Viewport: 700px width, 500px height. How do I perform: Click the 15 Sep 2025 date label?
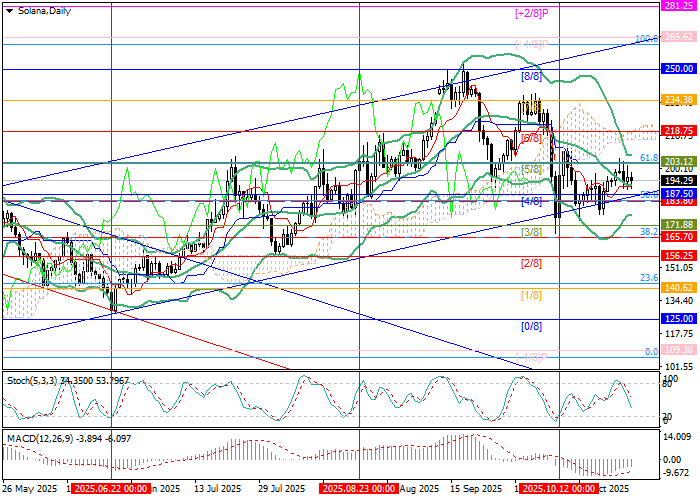[475, 489]
